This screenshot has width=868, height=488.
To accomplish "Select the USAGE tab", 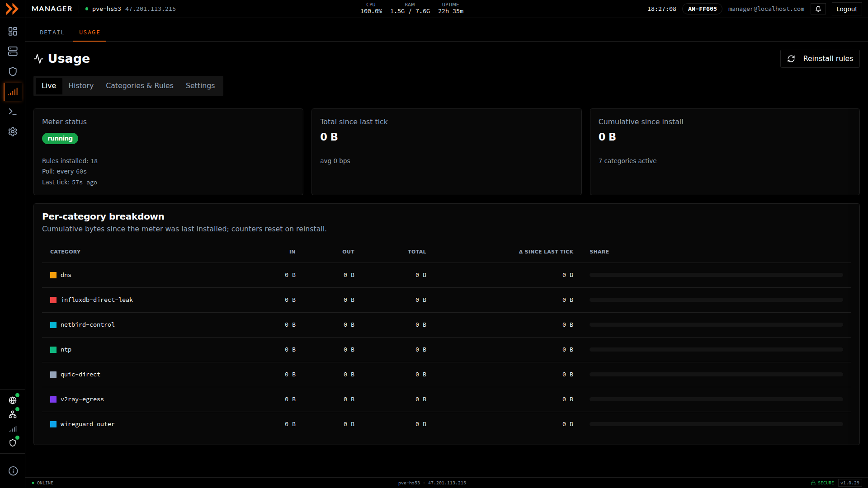I will tap(90, 33).
